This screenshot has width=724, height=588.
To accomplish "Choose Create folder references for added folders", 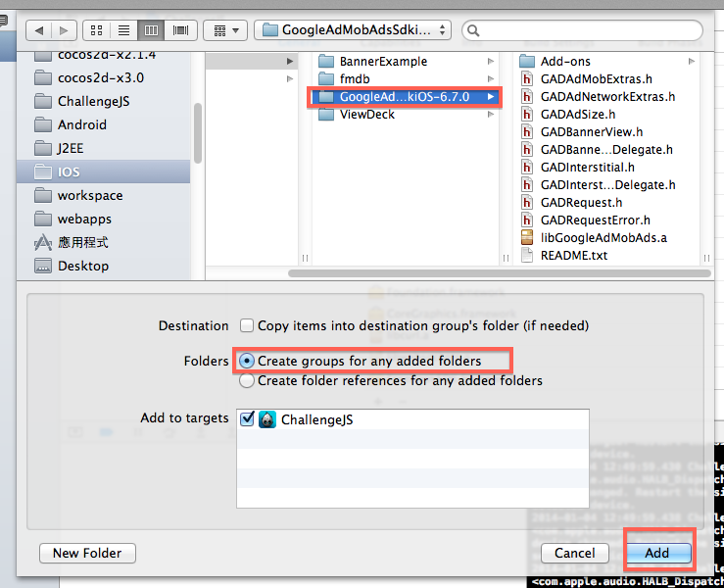I will click(x=247, y=380).
